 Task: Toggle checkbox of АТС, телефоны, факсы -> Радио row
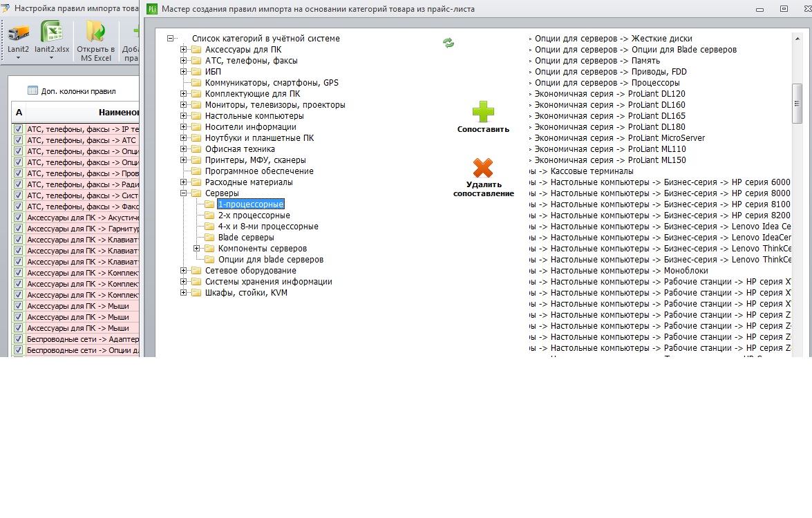pyautogui.click(x=19, y=184)
